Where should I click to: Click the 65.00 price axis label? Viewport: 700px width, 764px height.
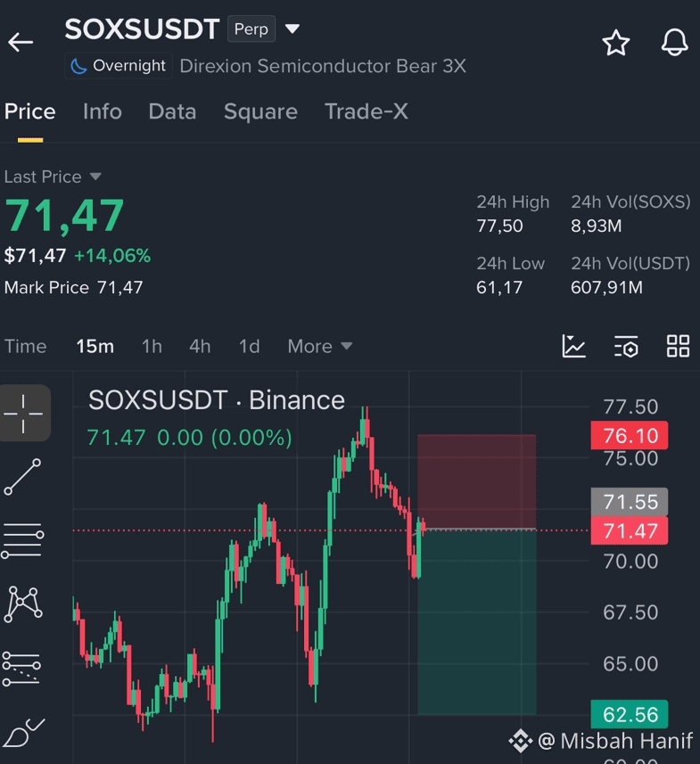click(630, 663)
